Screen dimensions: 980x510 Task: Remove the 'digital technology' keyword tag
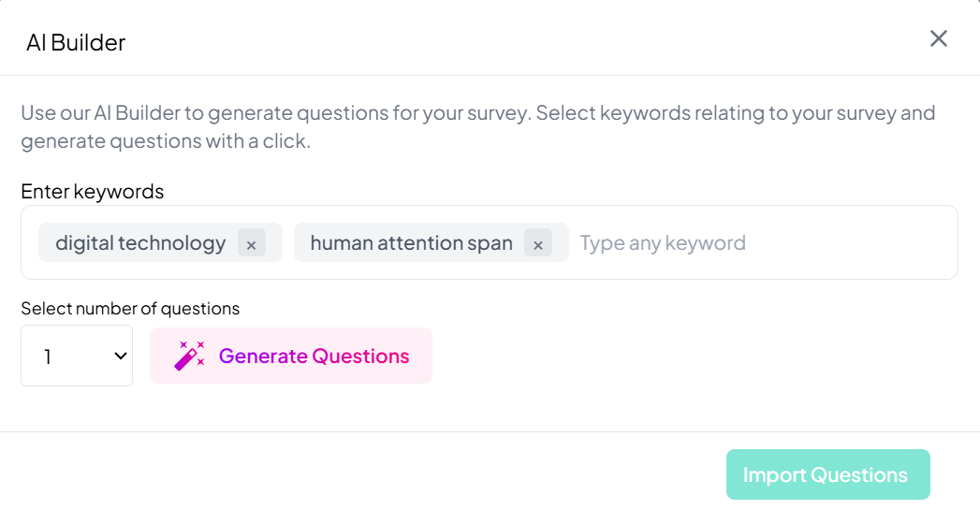251,244
